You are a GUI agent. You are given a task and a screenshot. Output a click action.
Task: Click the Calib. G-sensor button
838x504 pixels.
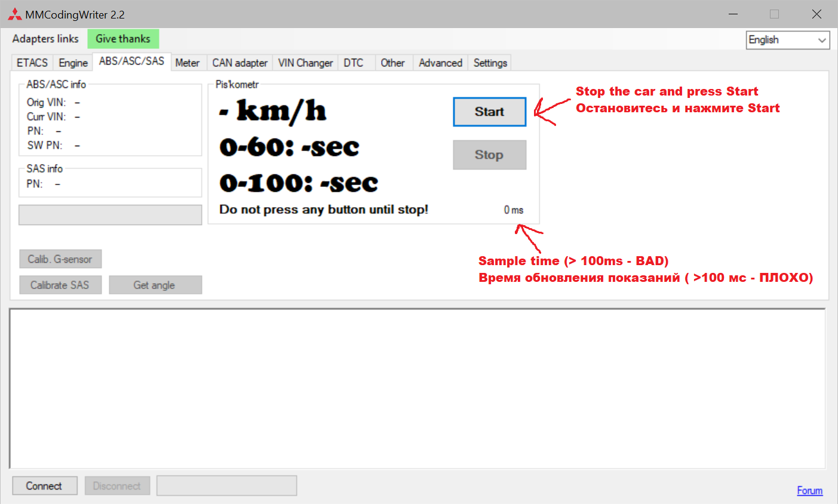[x=60, y=259]
